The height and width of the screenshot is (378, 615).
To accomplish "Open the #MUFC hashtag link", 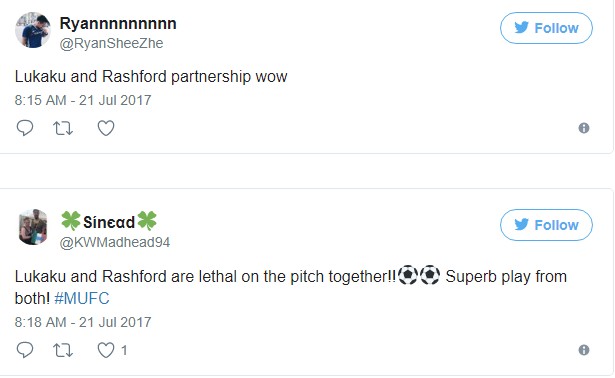I will tap(82, 299).
